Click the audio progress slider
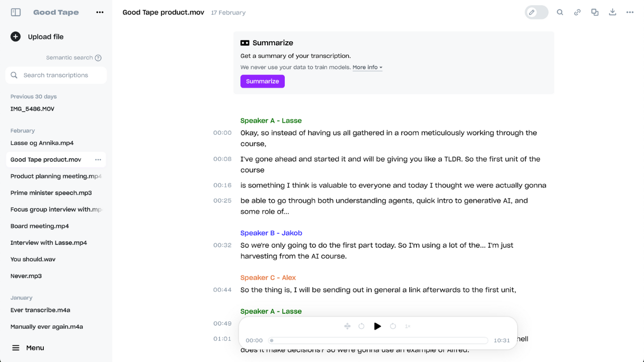The image size is (644, 362). 378,340
